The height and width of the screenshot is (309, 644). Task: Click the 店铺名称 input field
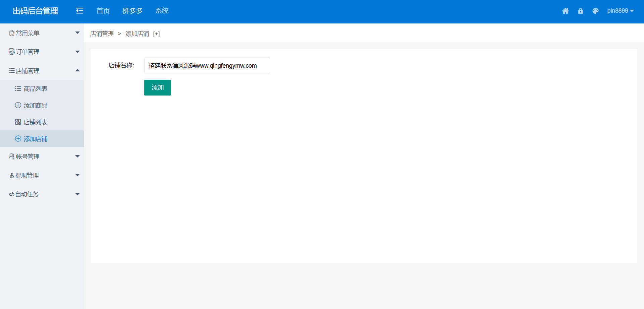207,65
